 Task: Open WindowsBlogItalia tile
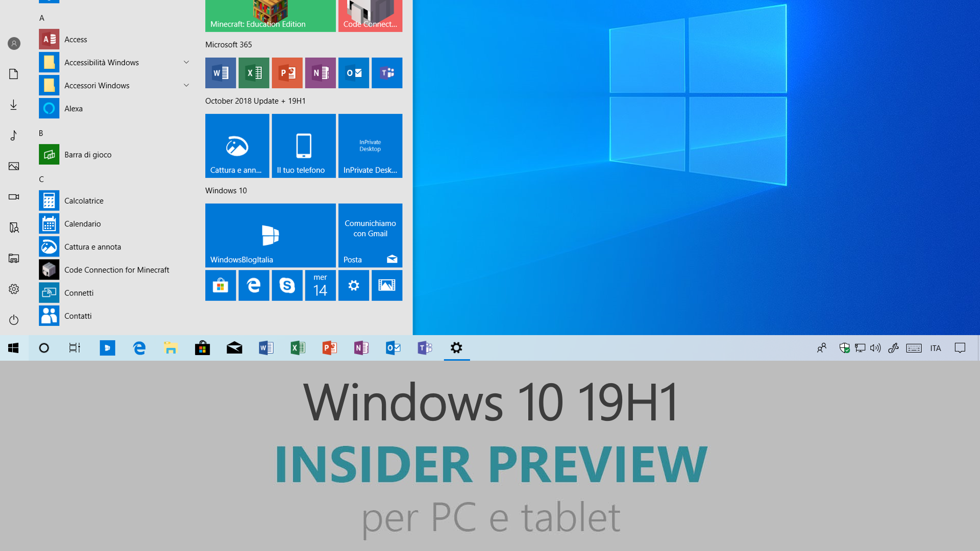click(x=269, y=235)
